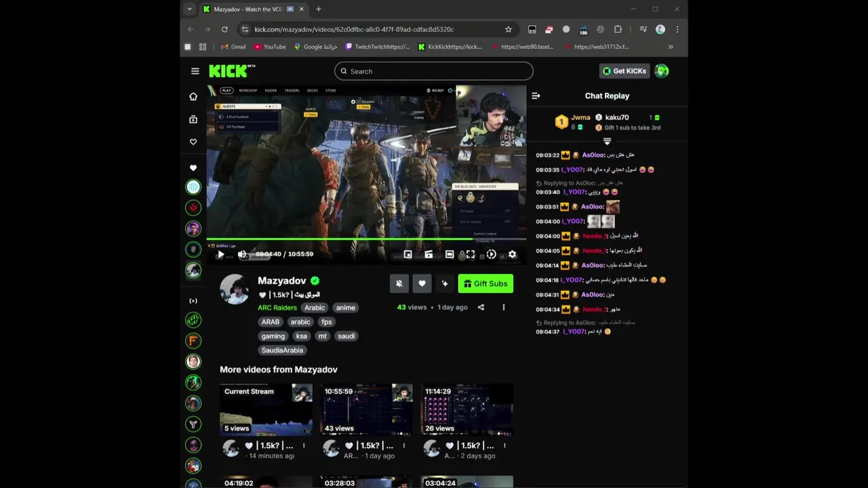This screenshot has width=868, height=488.
Task: Open the browser Extensions puzzle icon
Action: [618, 29]
